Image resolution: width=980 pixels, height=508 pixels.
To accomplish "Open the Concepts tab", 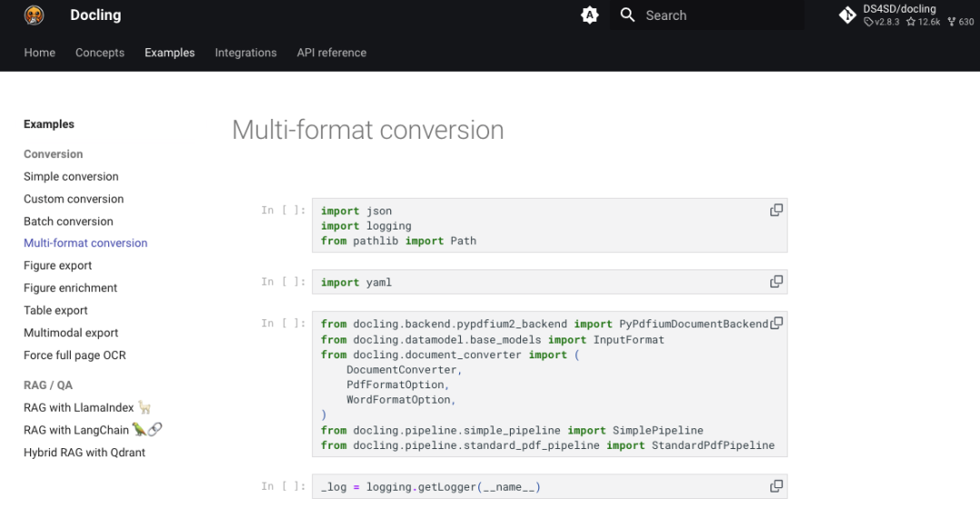I will [100, 53].
